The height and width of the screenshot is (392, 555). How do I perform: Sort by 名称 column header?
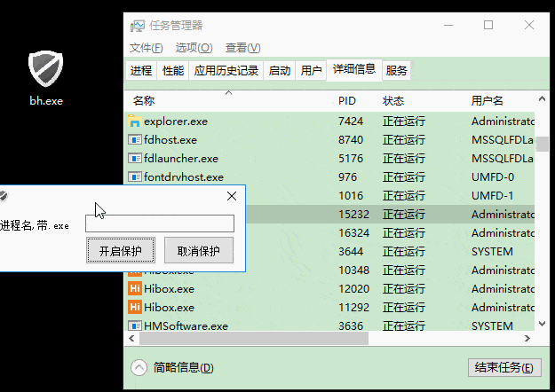(x=144, y=100)
